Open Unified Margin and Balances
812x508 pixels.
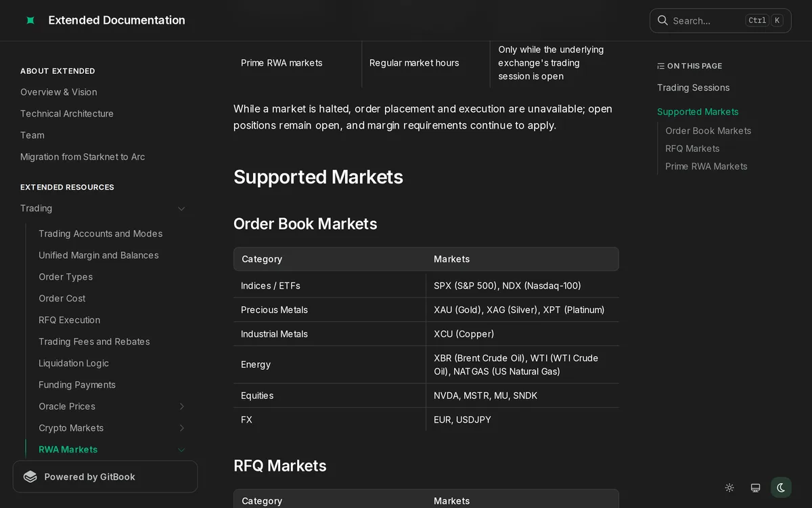(99, 255)
